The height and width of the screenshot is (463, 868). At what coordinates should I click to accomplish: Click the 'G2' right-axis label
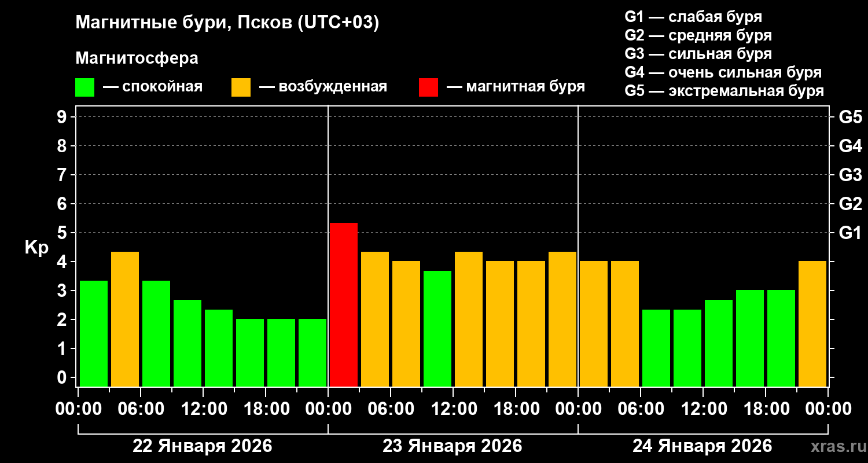tap(850, 204)
